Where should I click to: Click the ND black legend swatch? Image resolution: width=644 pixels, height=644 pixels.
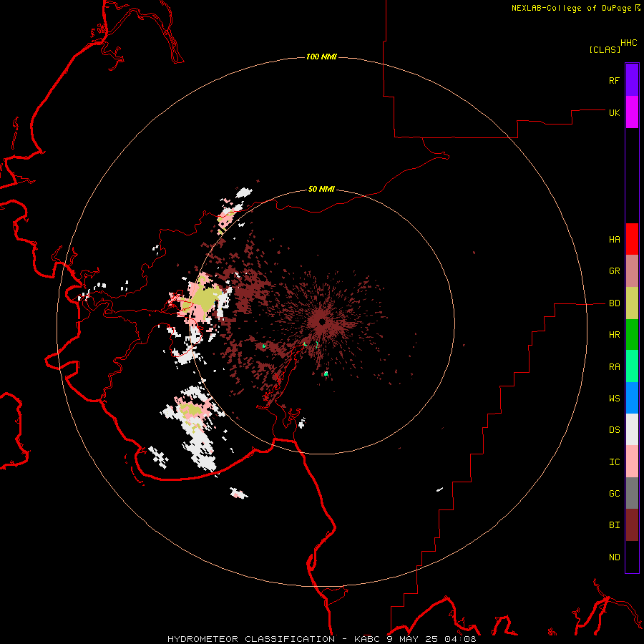tap(632, 557)
